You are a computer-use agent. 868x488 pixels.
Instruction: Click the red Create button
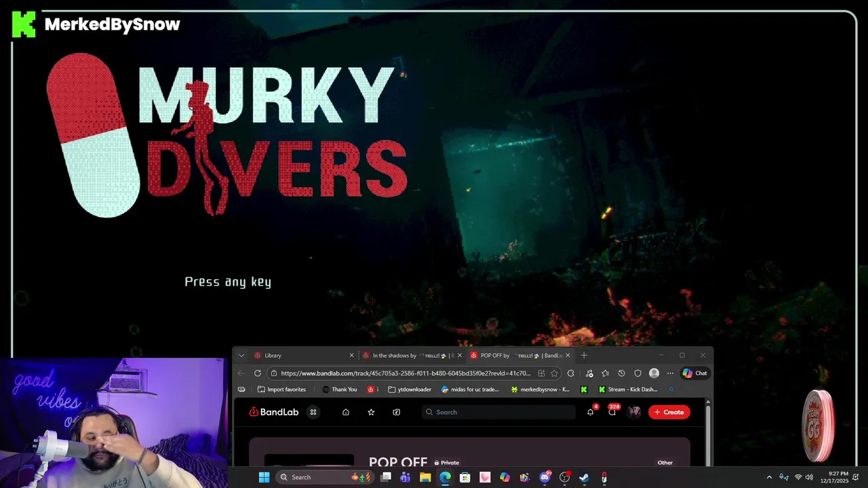pyautogui.click(x=669, y=412)
